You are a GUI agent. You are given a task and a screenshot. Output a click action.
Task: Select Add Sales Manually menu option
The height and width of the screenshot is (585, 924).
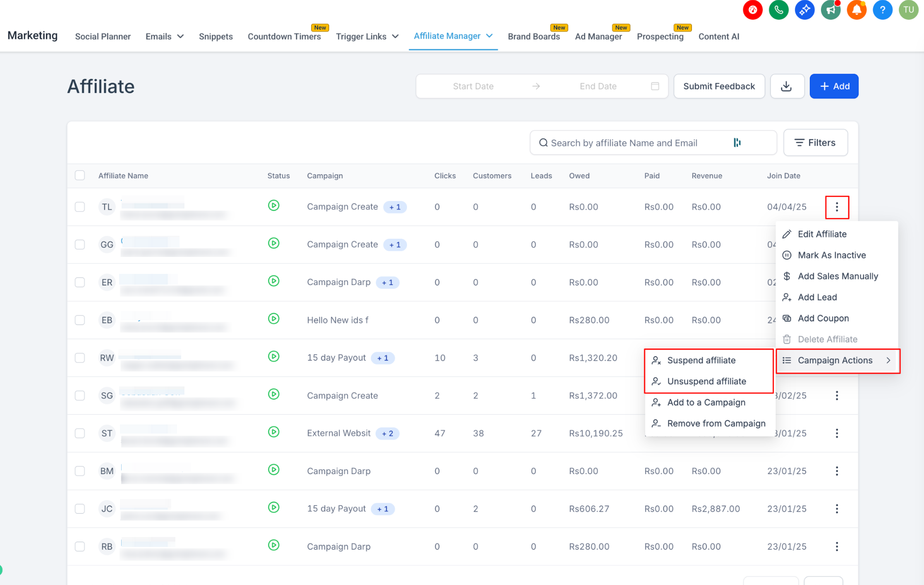(838, 276)
